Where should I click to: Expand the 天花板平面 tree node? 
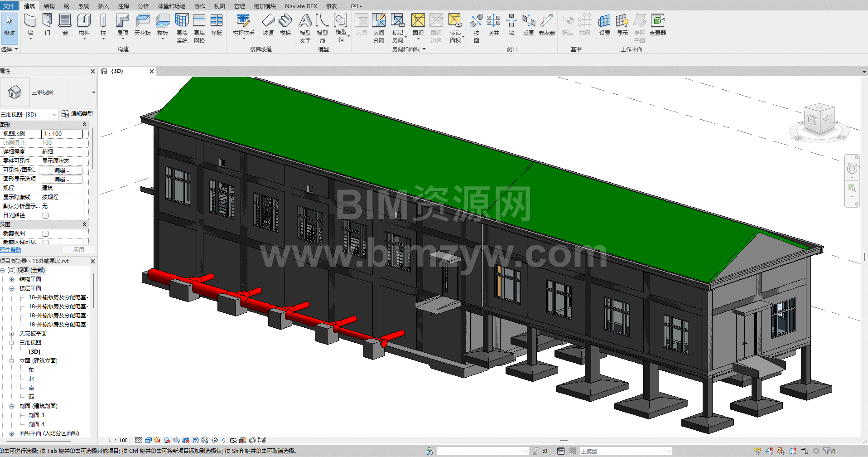[x=11, y=334]
